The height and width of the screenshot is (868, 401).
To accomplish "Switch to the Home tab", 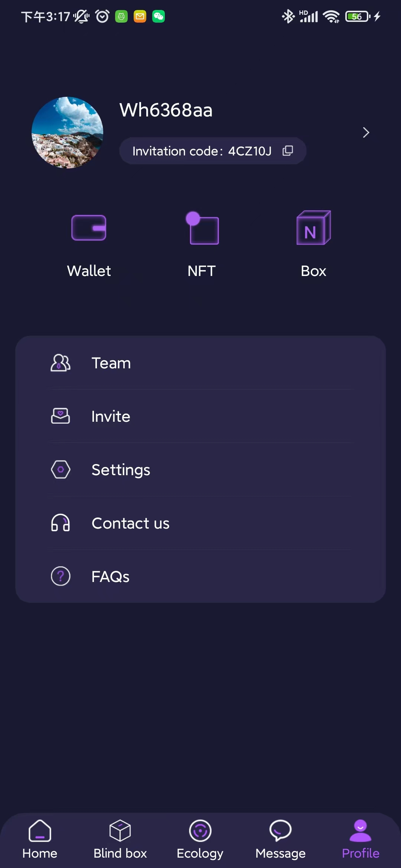I will coord(40,839).
